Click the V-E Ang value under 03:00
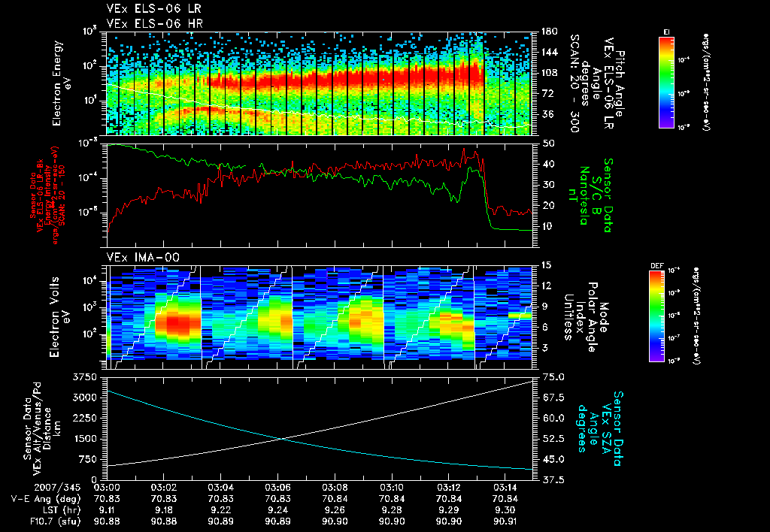The height and width of the screenshot is (532, 770). [107, 499]
